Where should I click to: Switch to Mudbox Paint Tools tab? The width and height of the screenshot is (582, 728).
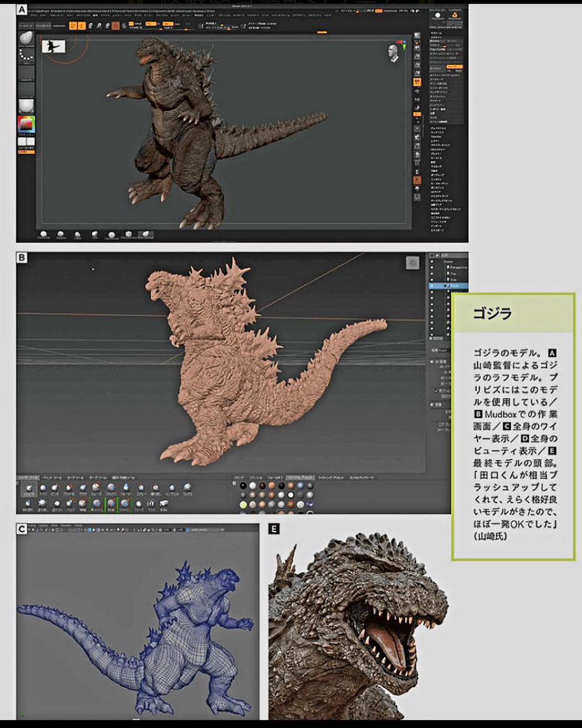click(51, 478)
